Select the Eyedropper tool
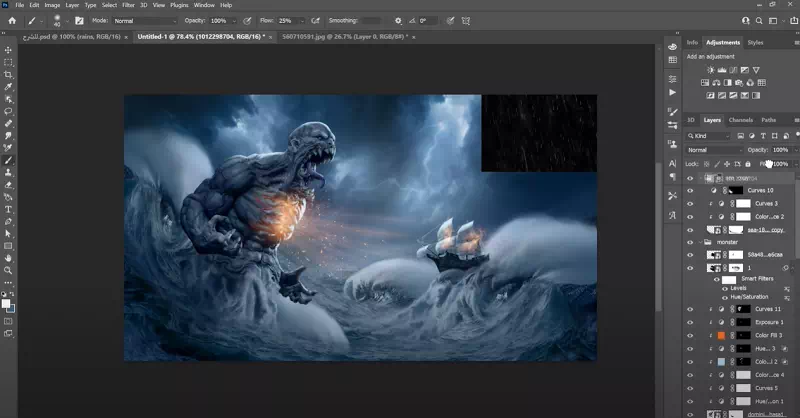 pos(8,87)
